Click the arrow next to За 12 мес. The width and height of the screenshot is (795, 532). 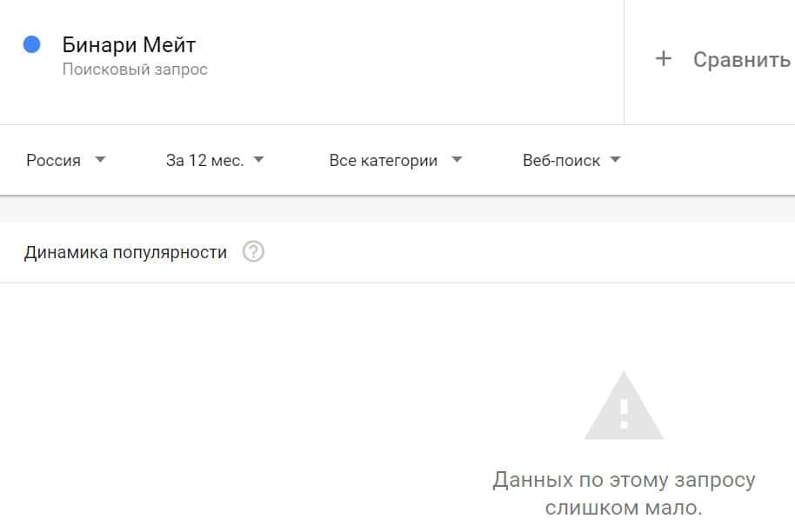point(257,160)
